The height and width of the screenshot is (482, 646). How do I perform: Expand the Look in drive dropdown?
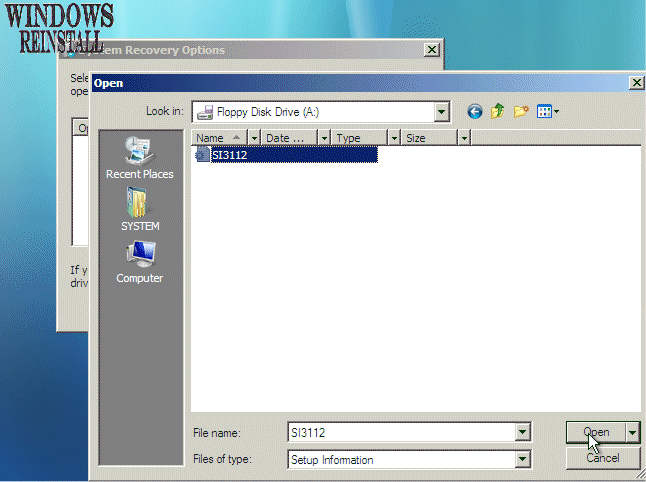click(441, 112)
